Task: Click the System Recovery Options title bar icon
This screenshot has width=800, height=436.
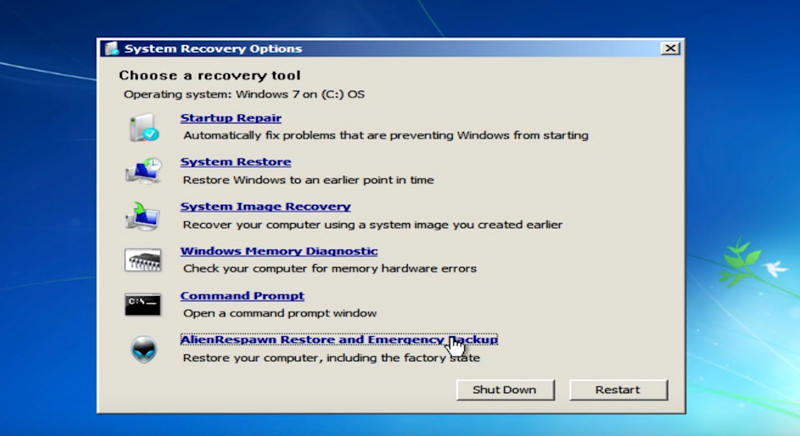Action: 112,48
